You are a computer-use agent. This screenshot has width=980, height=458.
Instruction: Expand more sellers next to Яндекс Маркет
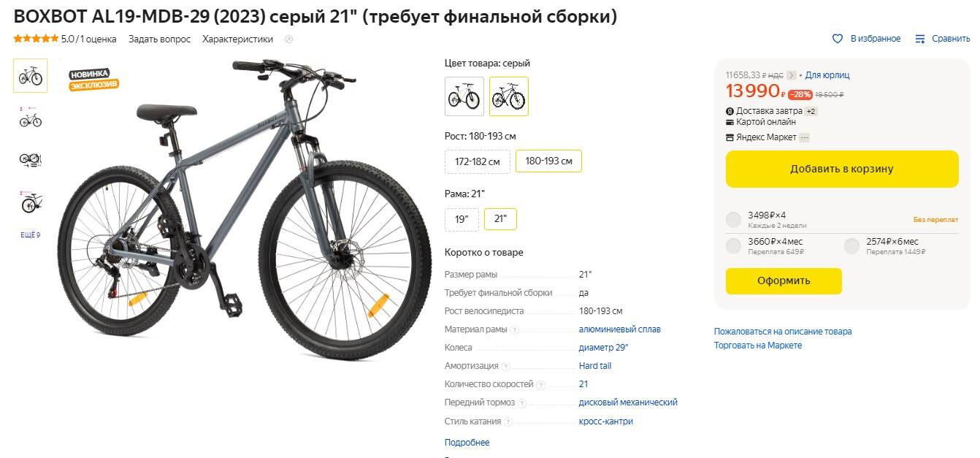(805, 137)
